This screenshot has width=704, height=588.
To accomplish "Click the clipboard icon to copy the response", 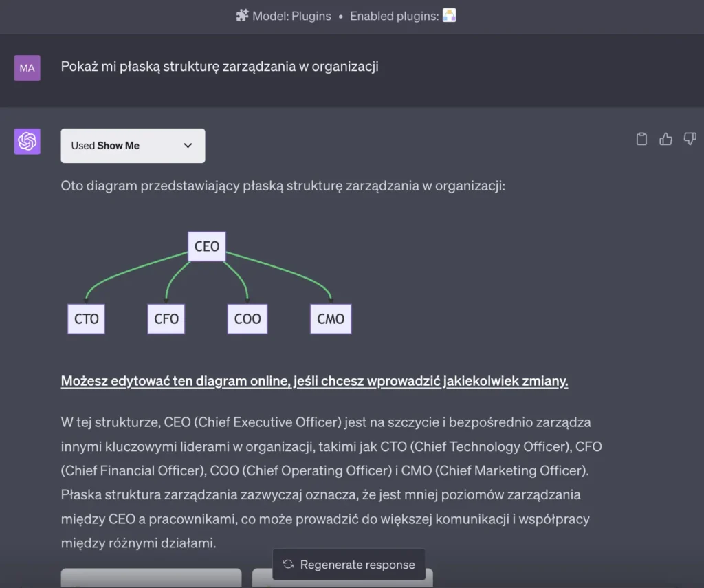I will pyautogui.click(x=641, y=138).
